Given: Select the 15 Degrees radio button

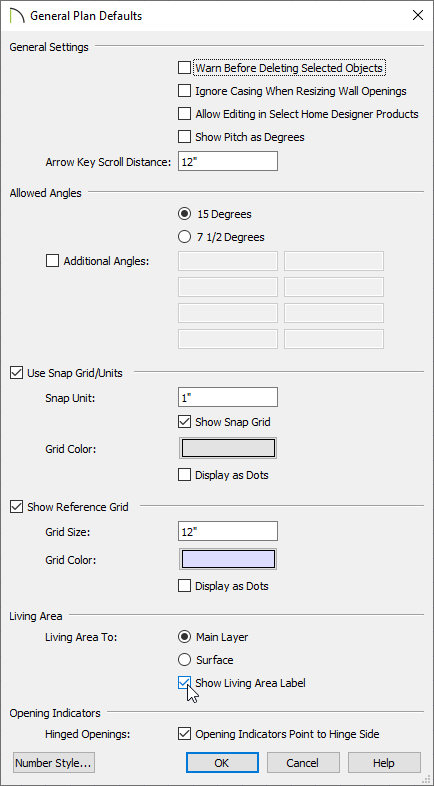Looking at the screenshot, I should (x=184, y=214).
